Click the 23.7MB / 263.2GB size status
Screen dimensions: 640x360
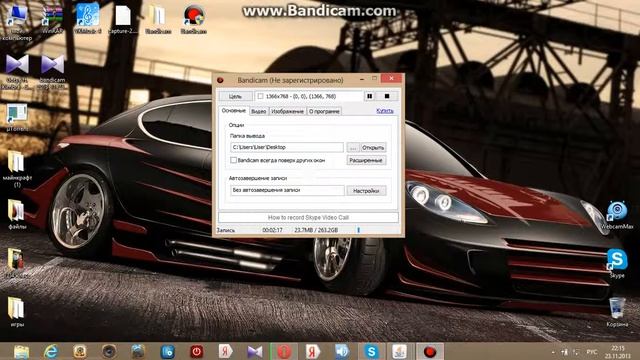pyautogui.click(x=316, y=230)
